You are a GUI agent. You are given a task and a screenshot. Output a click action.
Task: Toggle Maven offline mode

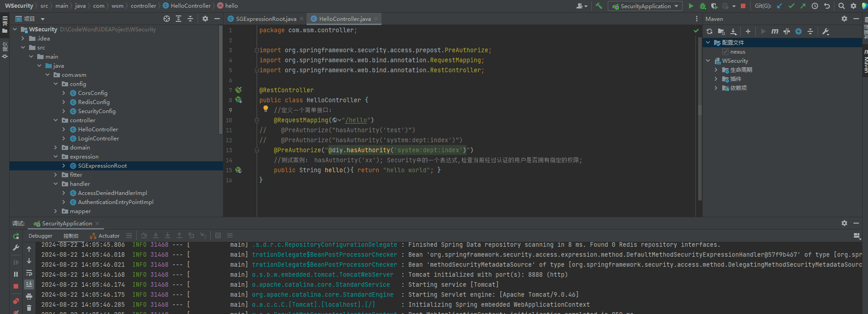[x=787, y=31]
